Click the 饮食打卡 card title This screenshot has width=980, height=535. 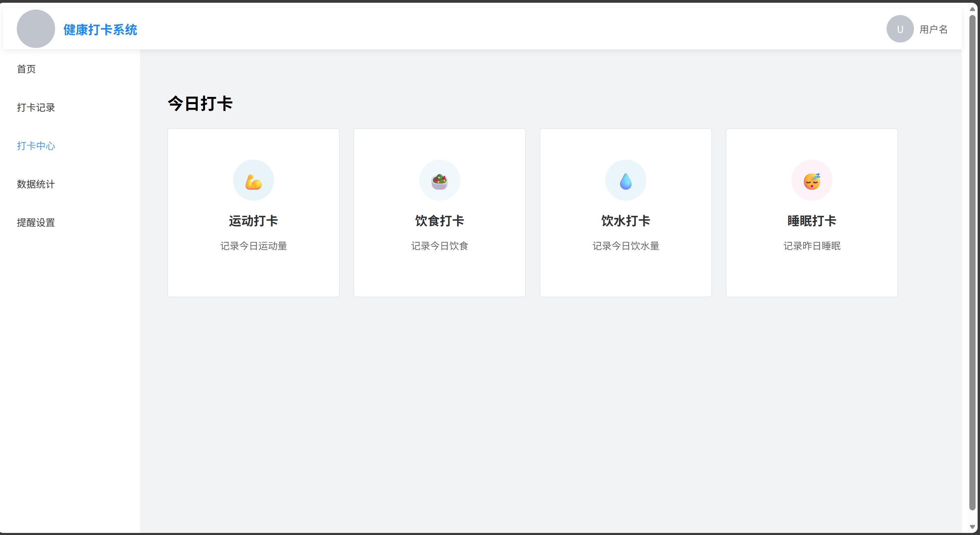click(x=439, y=221)
